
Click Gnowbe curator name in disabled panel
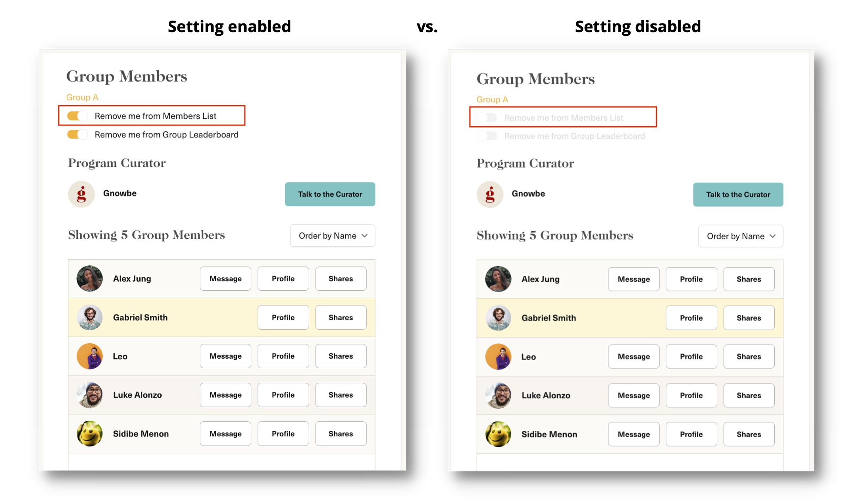(528, 194)
